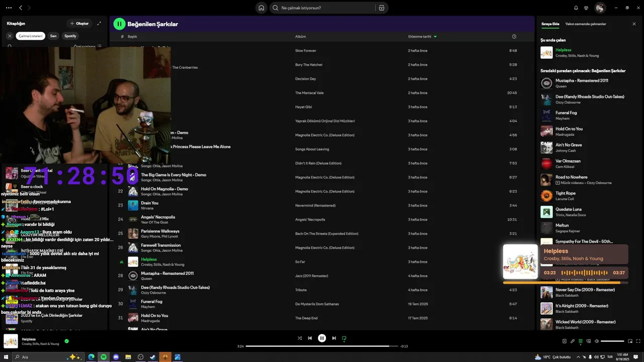
Task: Open Helpless cover art in player bar
Action: [11, 341]
